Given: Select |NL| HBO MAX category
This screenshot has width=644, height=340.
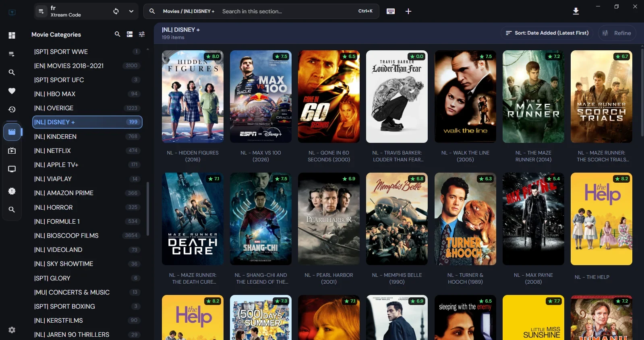Looking at the screenshot, I should click(87, 94).
